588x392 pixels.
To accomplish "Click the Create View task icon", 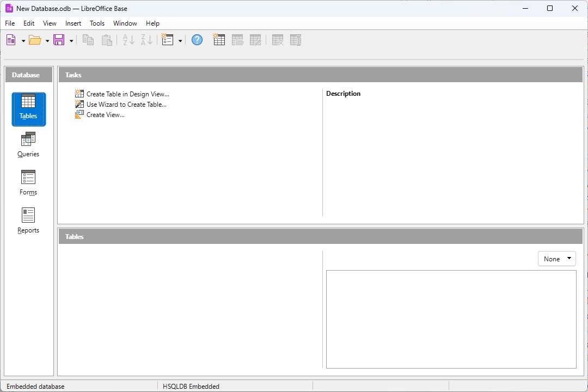I will click(x=79, y=115).
